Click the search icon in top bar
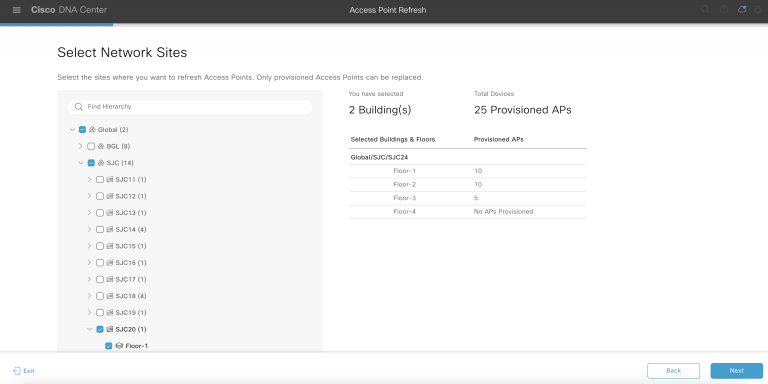Viewport: 768px width, 384px height. pyautogui.click(x=705, y=9)
